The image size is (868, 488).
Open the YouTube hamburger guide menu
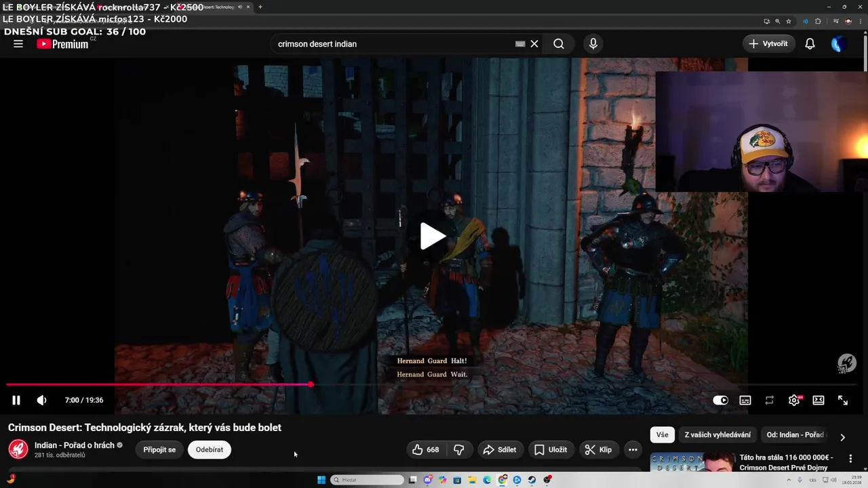18,44
